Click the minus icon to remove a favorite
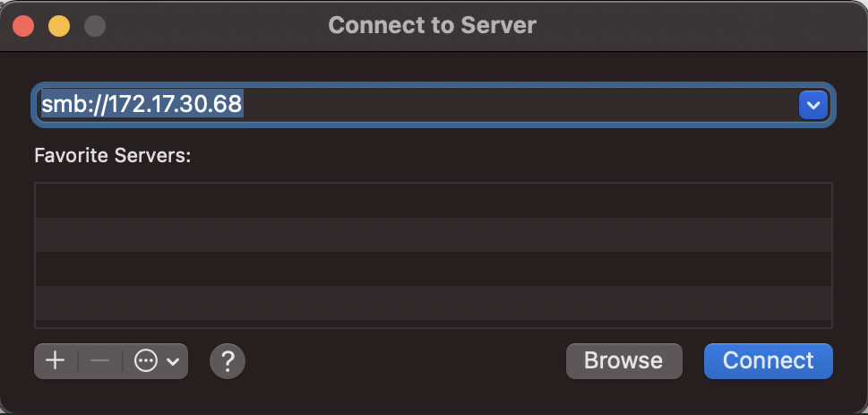 tap(99, 361)
